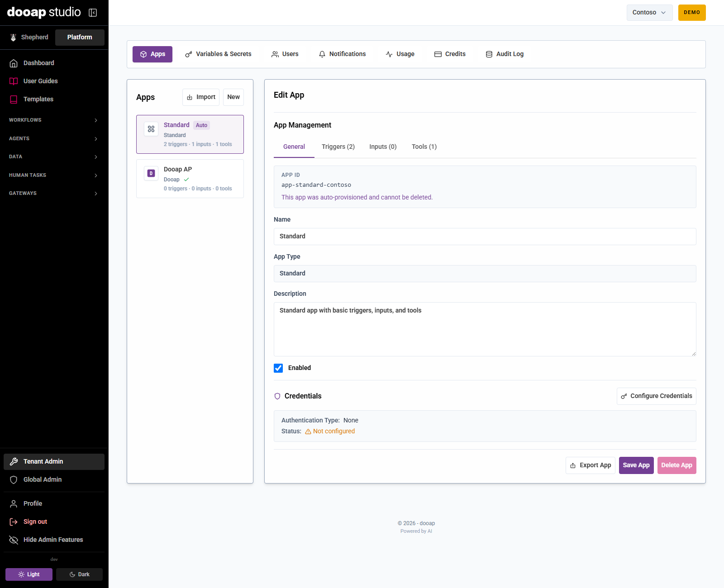Collapse sidebar using panel icon beside logo
This screenshot has width=724, height=588.
point(93,13)
